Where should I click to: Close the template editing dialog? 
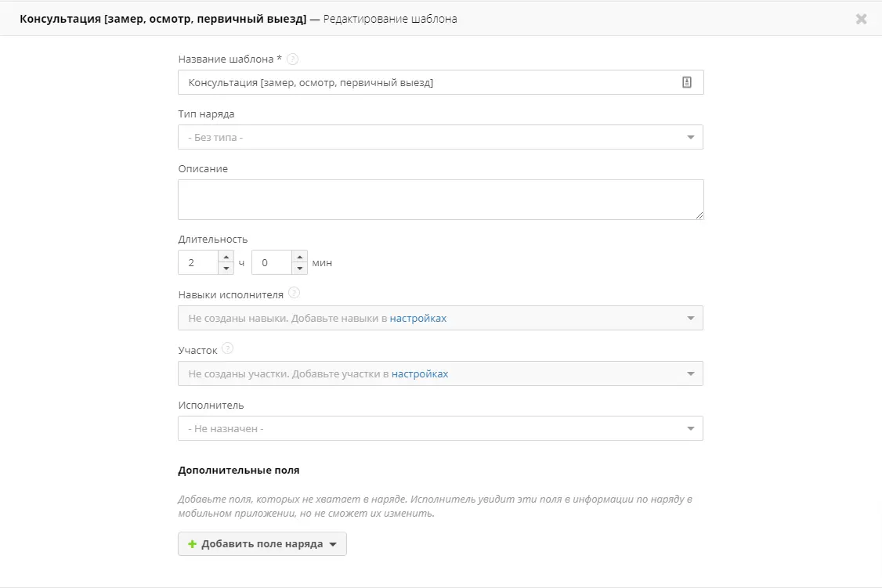click(x=861, y=19)
